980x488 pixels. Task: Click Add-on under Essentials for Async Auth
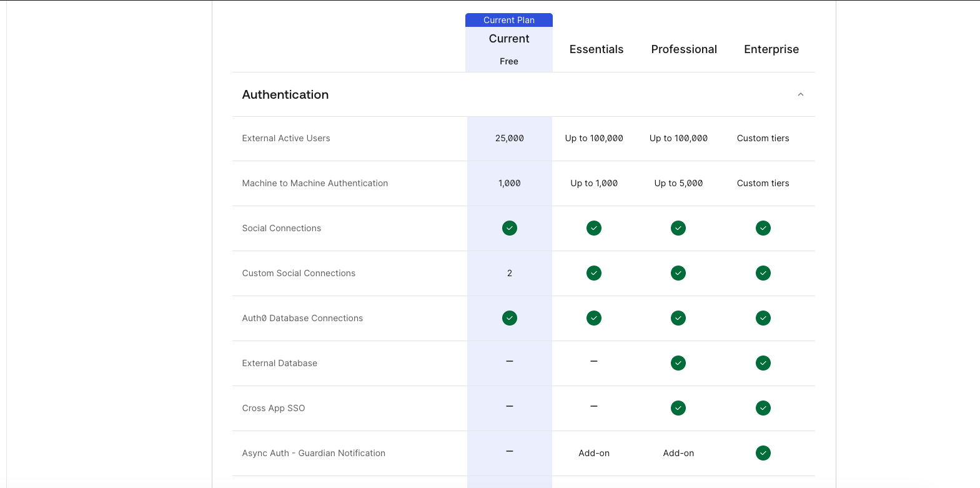tap(594, 453)
